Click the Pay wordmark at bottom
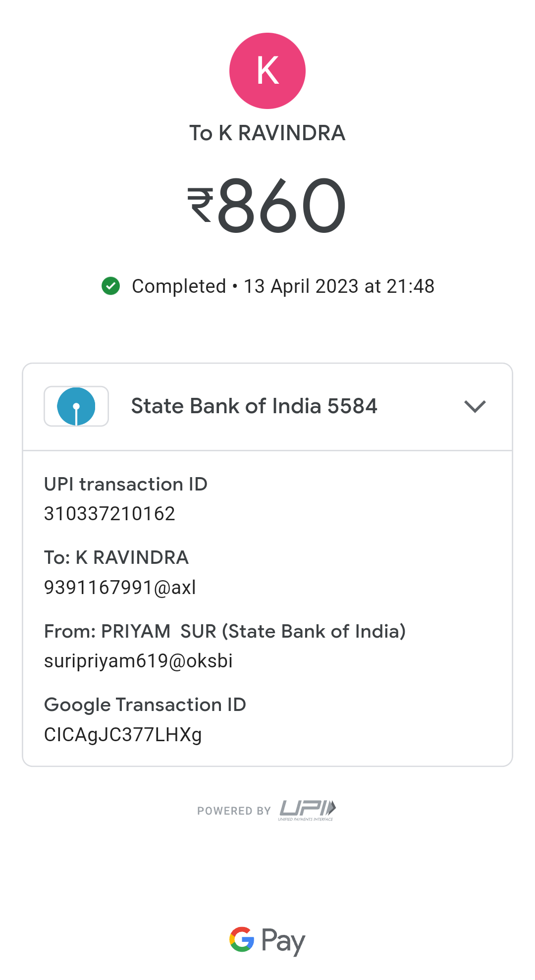The height and width of the screenshot is (980, 535). tap(283, 941)
